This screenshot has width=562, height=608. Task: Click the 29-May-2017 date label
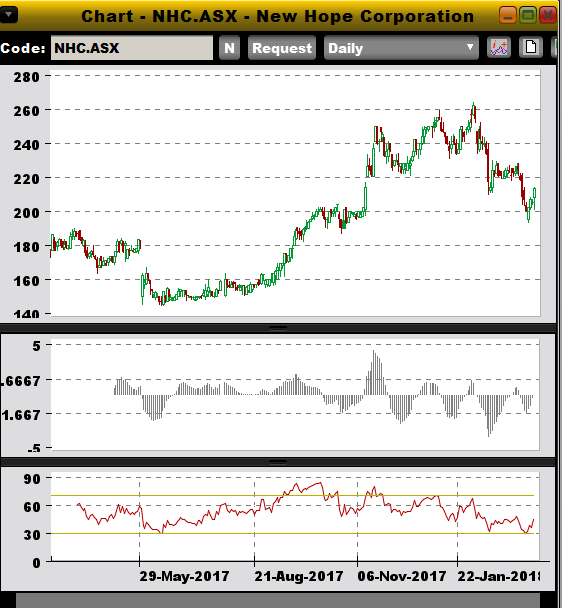point(184,576)
